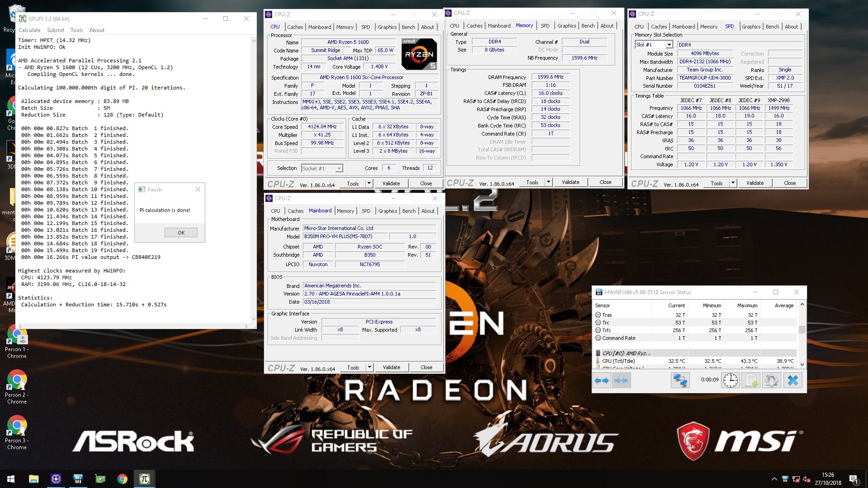
Task: Expand Tools arrow in CPU-Z SPD window
Action: point(733,183)
